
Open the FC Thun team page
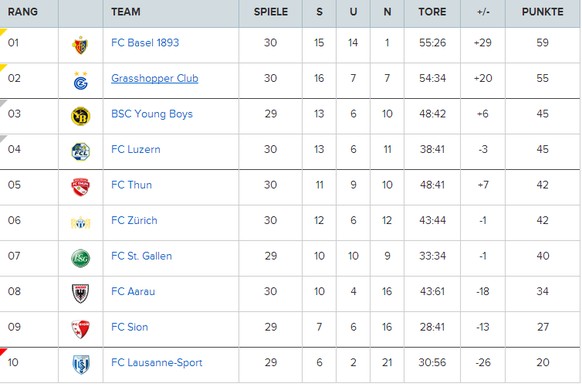(131, 185)
